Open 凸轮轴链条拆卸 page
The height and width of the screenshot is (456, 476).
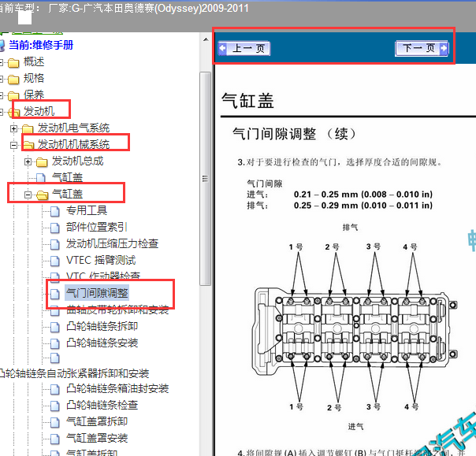click(x=102, y=326)
